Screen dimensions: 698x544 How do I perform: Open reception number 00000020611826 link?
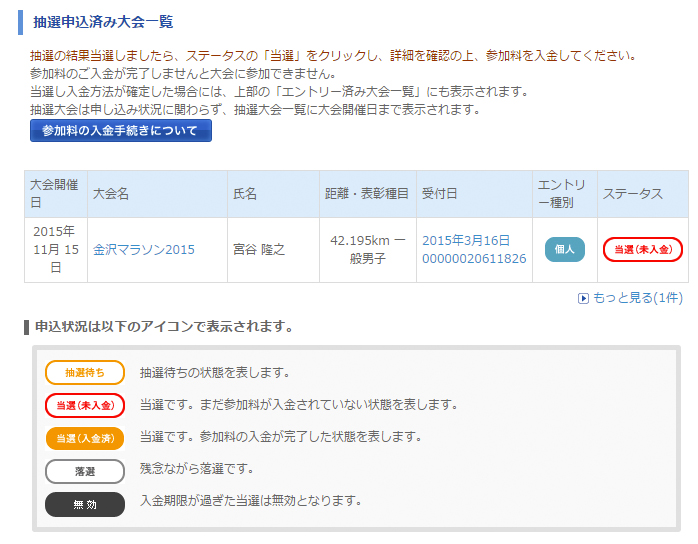474,259
